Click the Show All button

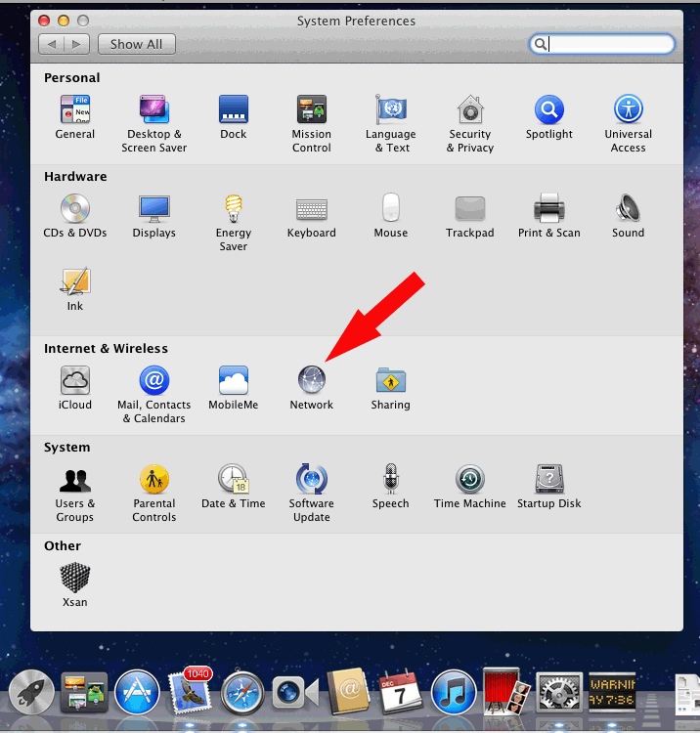click(137, 44)
